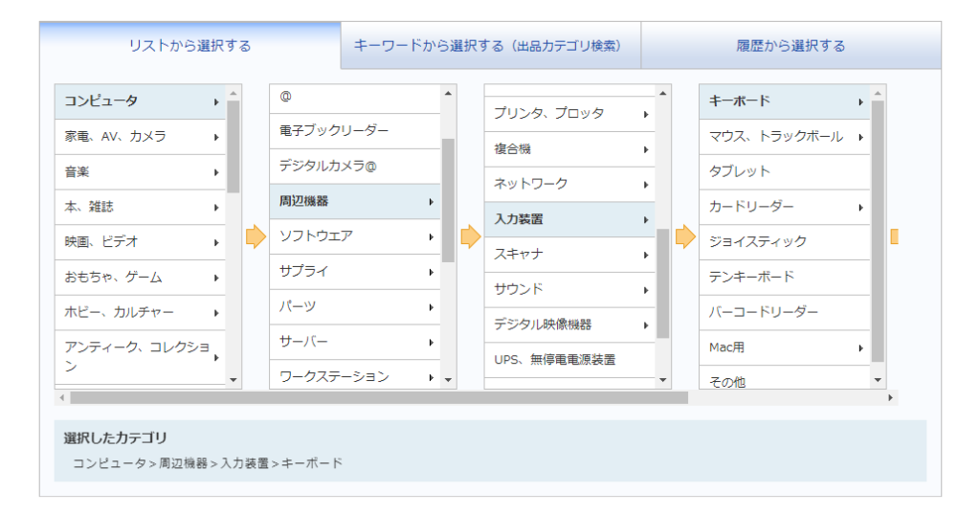
Task: Click orange arrow after second category column
Action: pos(470,237)
